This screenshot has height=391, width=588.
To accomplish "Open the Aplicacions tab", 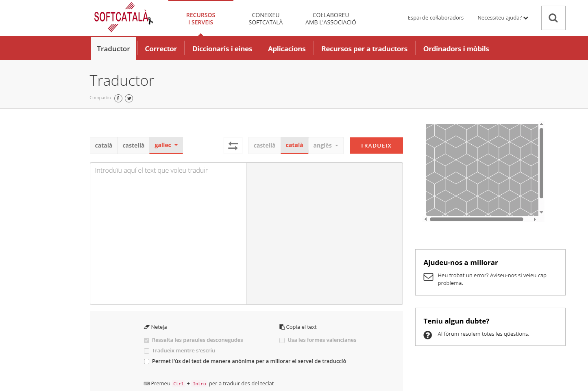I will [x=287, y=49].
